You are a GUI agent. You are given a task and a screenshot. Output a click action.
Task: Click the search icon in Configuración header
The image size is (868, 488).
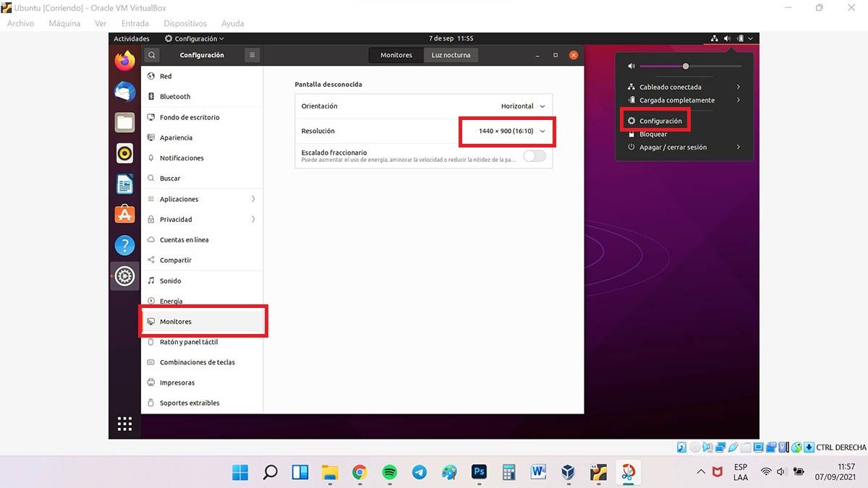point(151,55)
